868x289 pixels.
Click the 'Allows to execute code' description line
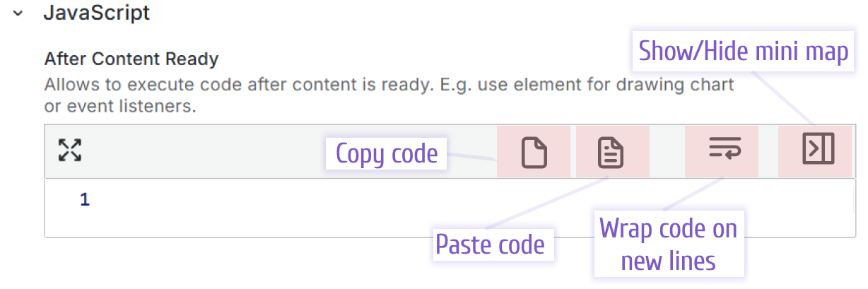[x=389, y=85]
